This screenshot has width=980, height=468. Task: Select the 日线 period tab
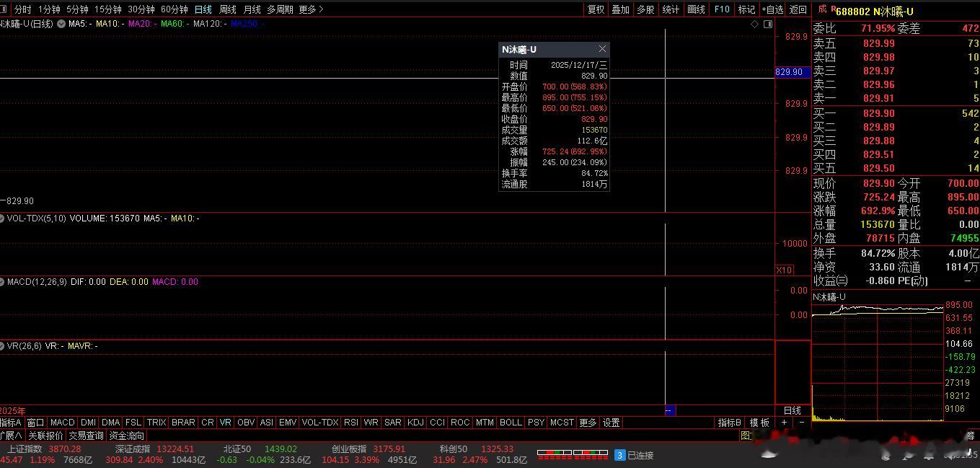203,9
